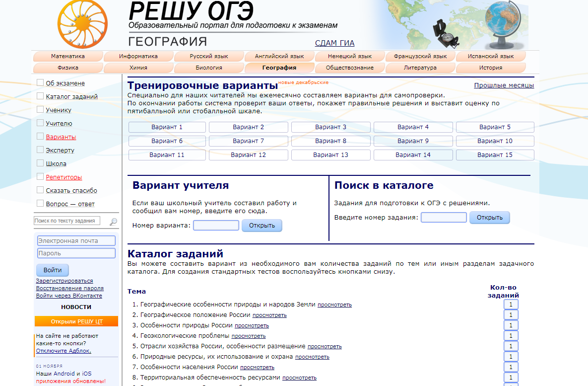
Task: Open the Восстановление пароля link
Action: tap(70, 288)
